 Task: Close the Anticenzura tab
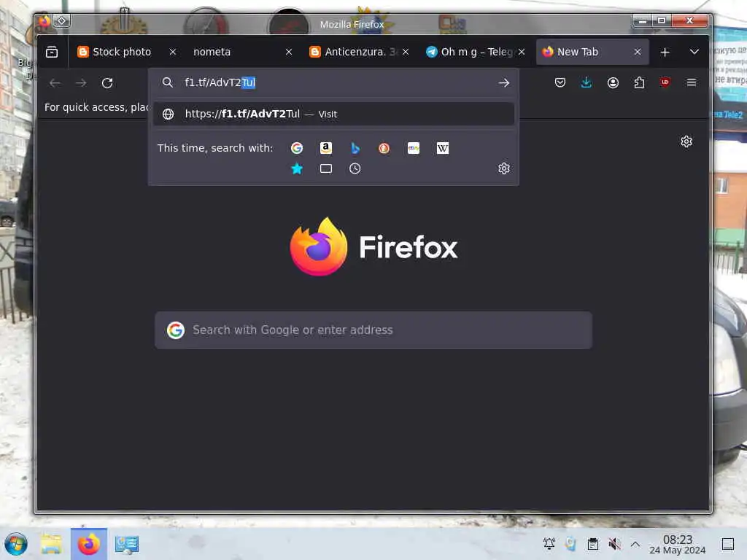[406, 52]
